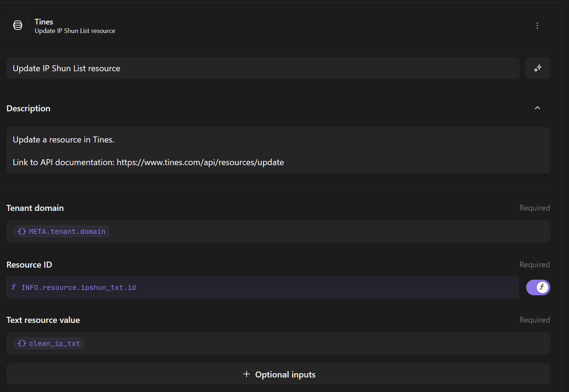Click the plus icon beside Optional inputs

tap(247, 374)
